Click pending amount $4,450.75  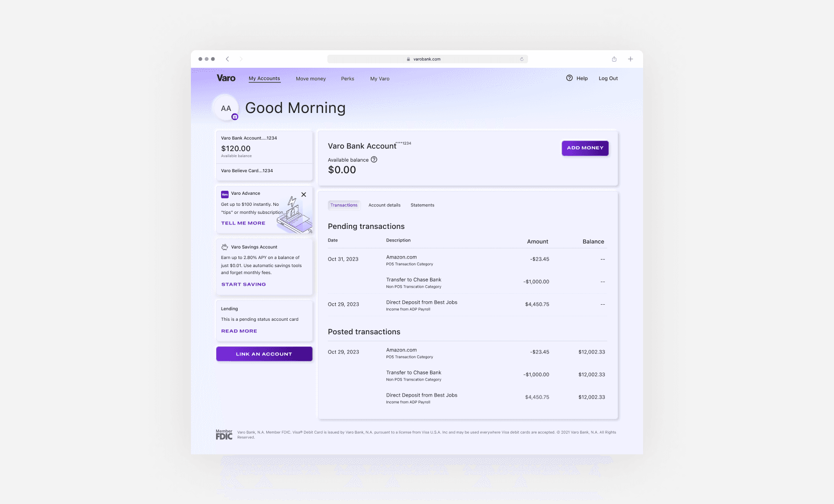coord(537,304)
